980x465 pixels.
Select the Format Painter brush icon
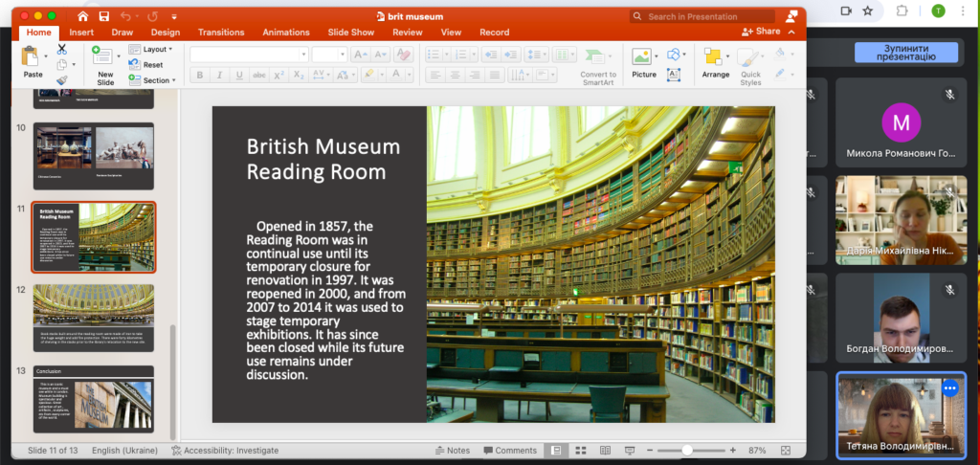coord(62,80)
